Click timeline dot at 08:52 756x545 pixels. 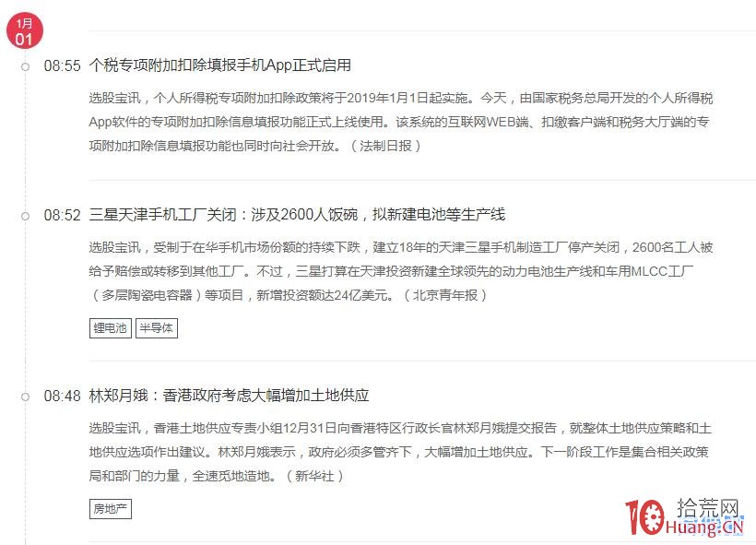pyautogui.click(x=25, y=216)
